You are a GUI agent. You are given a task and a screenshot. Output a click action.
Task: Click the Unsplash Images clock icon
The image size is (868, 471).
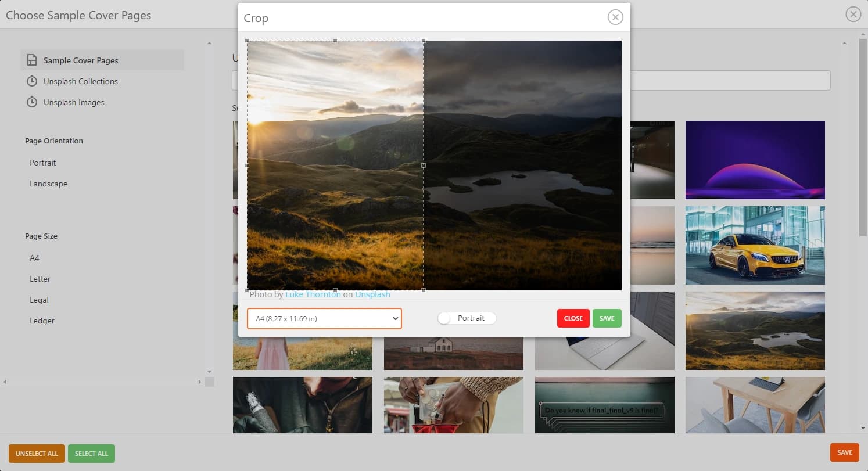pos(32,102)
